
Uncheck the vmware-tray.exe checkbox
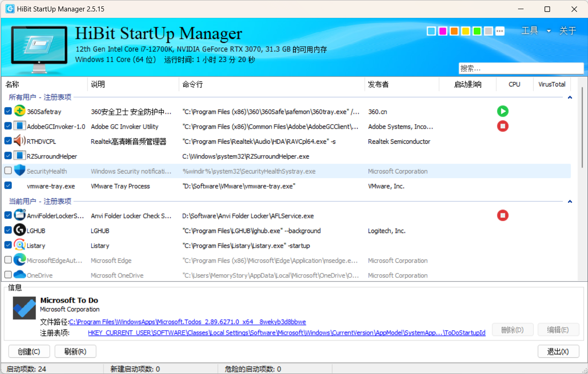[x=8, y=185]
